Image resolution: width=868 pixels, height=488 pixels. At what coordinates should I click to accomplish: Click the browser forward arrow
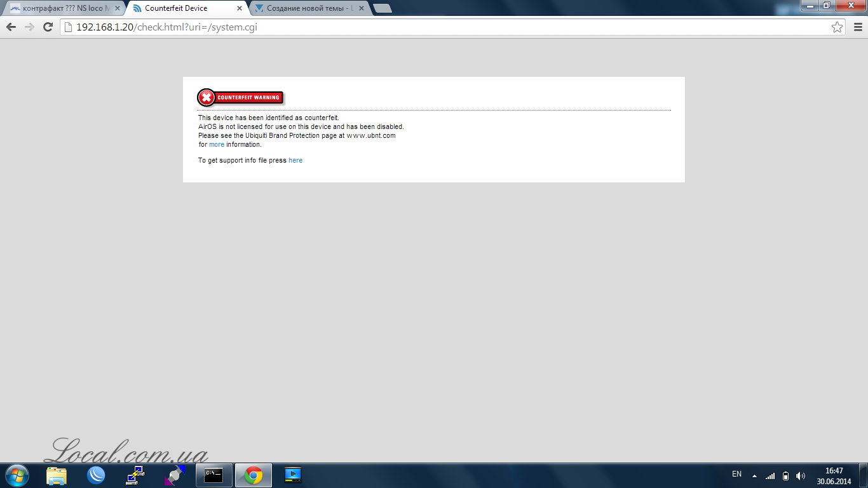[x=29, y=27]
